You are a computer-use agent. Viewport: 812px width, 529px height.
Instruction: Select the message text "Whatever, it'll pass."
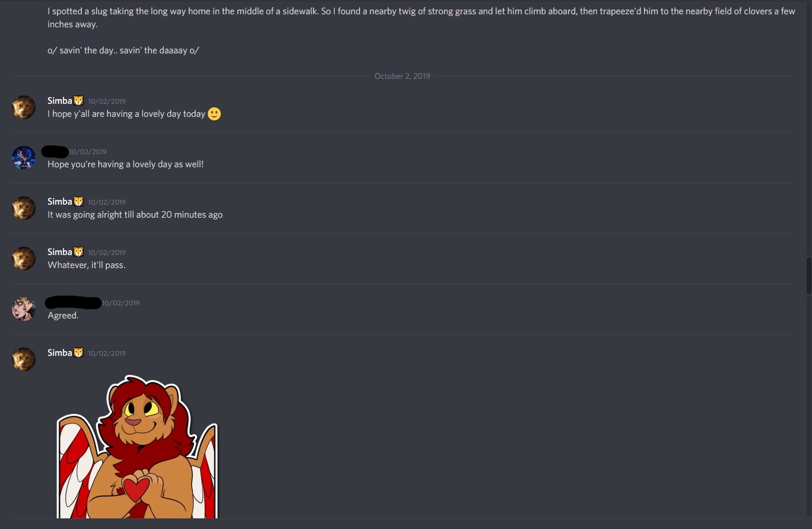click(87, 265)
